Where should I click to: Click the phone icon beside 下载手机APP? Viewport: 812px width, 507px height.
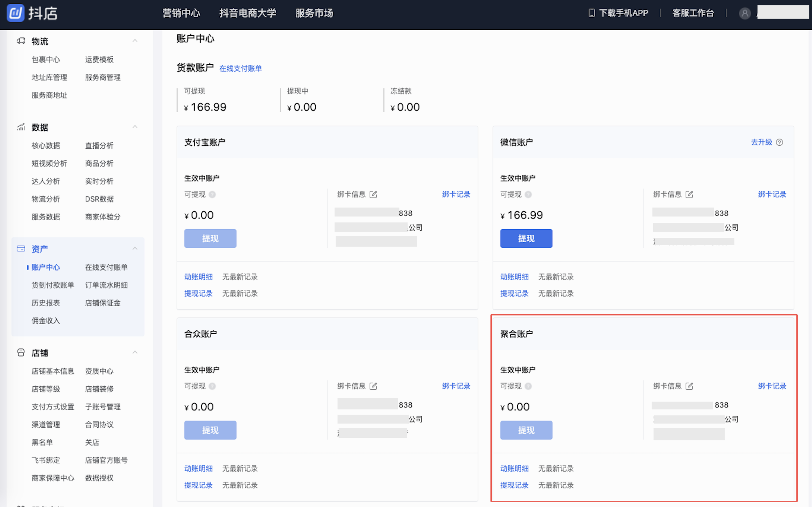pyautogui.click(x=592, y=13)
